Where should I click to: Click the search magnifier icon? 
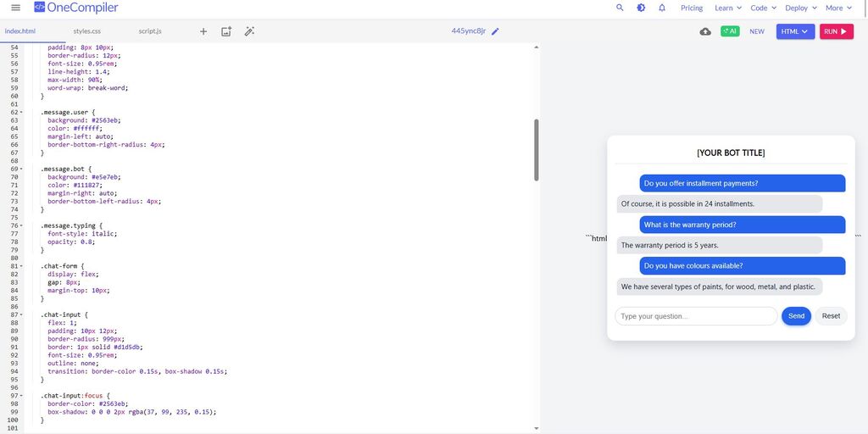tap(620, 8)
